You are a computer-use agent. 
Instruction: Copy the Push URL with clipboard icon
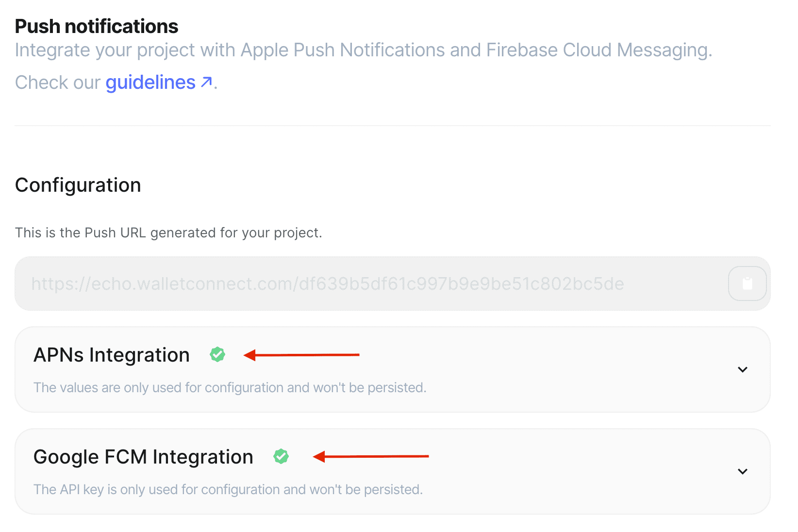[x=747, y=283]
